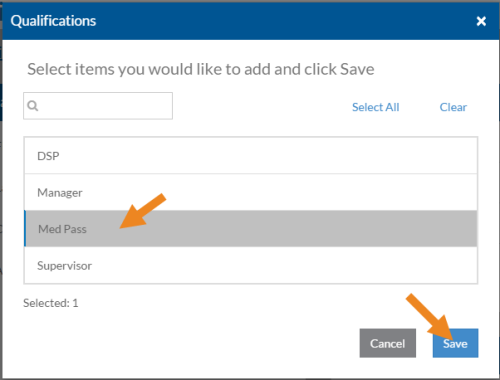The image size is (500, 380).
Task: Close the Qualifications dialog with the X
Action: pyautogui.click(x=481, y=21)
